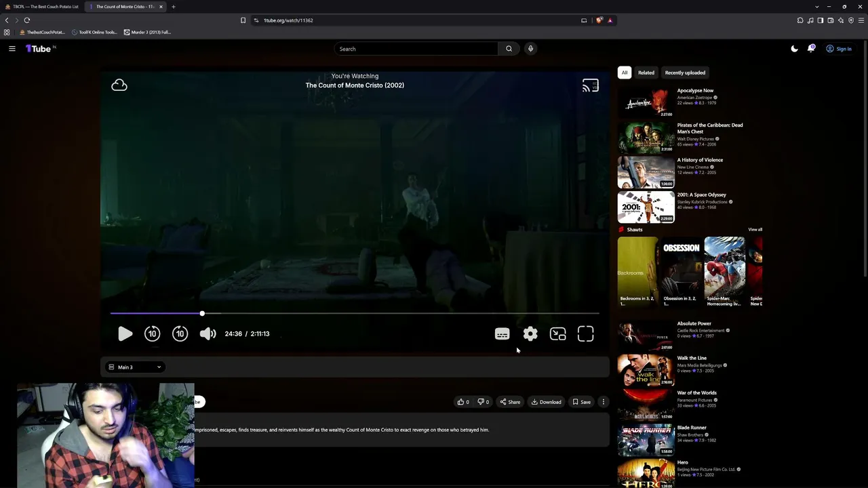868x488 pixels.
Task: Mute the video player volume
Action: (x=208, y=333)
